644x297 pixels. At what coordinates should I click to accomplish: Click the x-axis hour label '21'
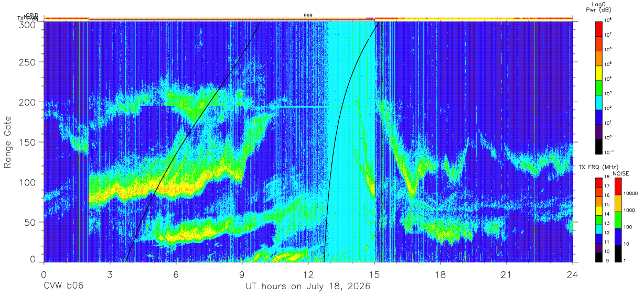pyautogui.click(x=507, y=274)
